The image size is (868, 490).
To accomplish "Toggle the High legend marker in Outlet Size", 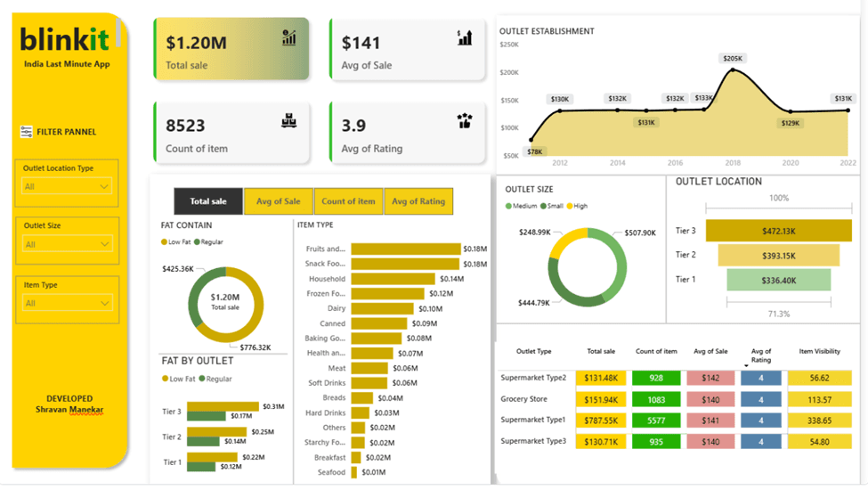I will point(570,206).
